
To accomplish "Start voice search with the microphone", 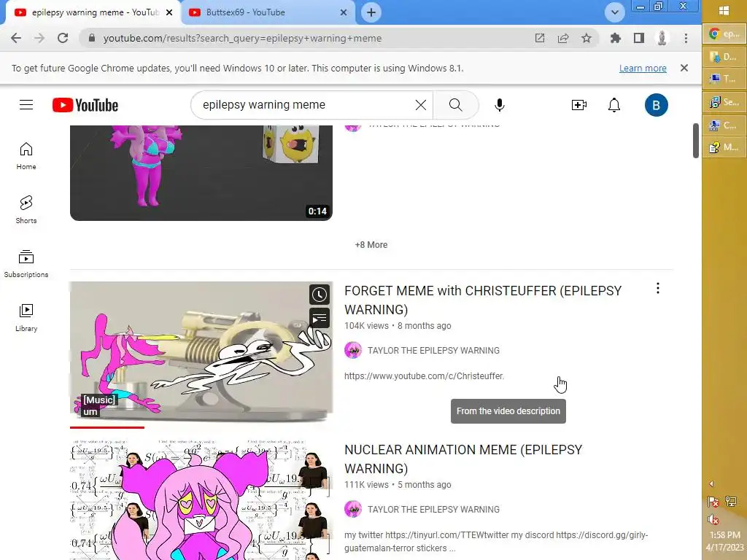I will tap(499, 105).
